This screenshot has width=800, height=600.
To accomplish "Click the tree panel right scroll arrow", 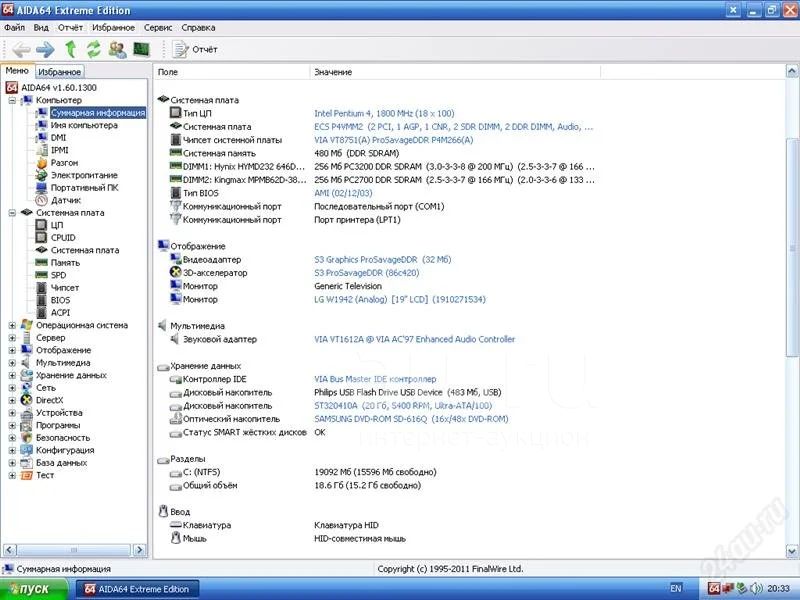I will coord(139,550).
